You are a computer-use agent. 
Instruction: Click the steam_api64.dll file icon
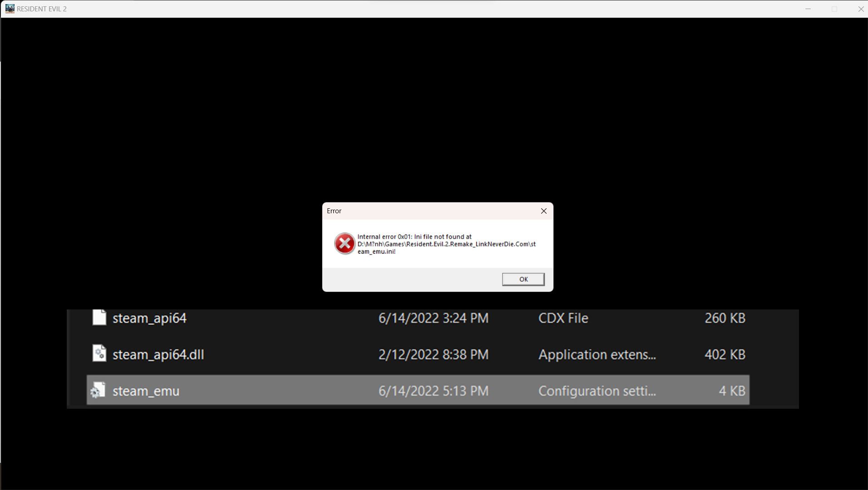(99, 353)
